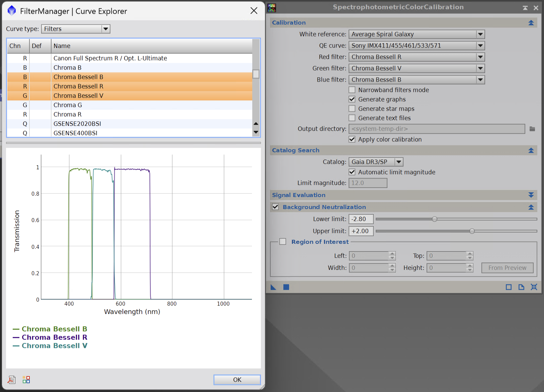The width and height of the screenshot is (544, 392).
Task: Collapse the Catalog Search section
Action: click(531, 151)
